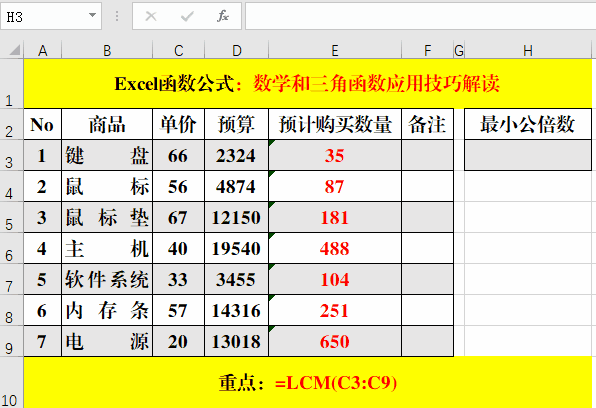Click the Insert Function fx icon

click(x=223, y=16)
